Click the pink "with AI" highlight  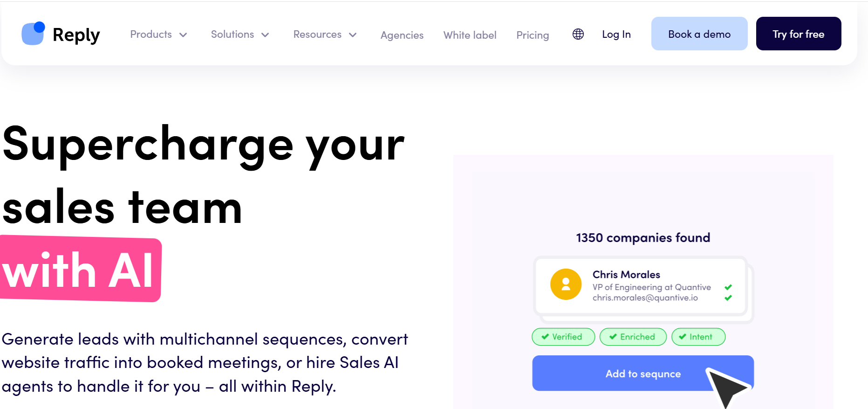pyautogui.click(x=80, y=270)
